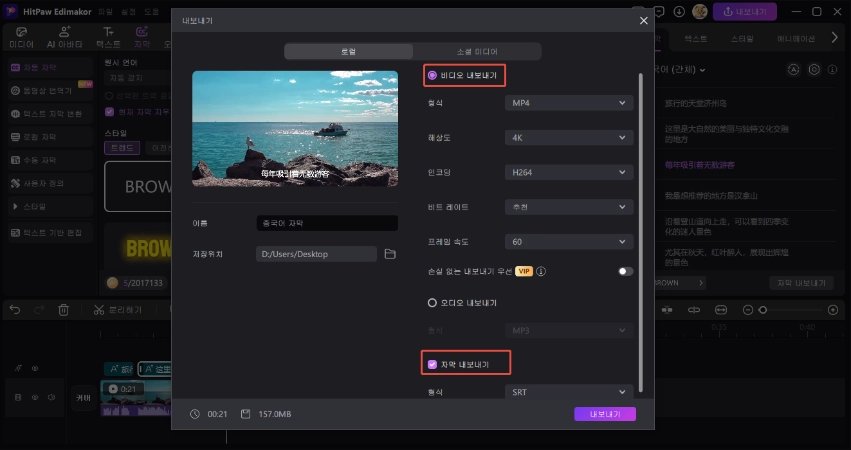851x450 pixels.
Task: Click the purple 내보내기 button in the dialog
Action: (x=604, y=413)
